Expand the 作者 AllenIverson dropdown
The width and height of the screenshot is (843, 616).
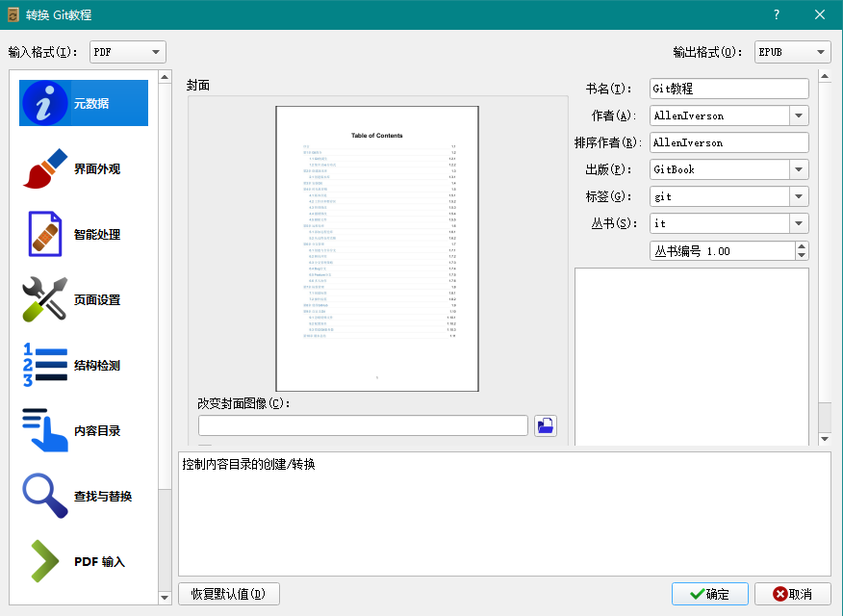799,115
